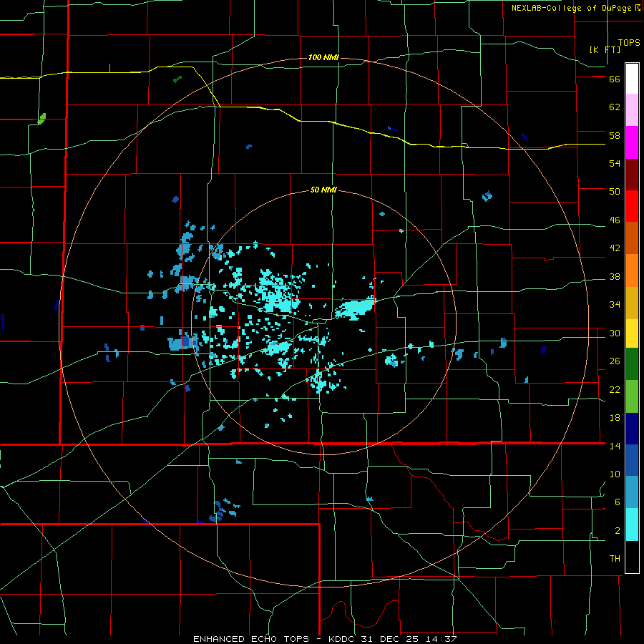Image resolution: width=644 pixels, height=644 pixels.
Task: Click the '50' legend value
Action: (615, 192)
